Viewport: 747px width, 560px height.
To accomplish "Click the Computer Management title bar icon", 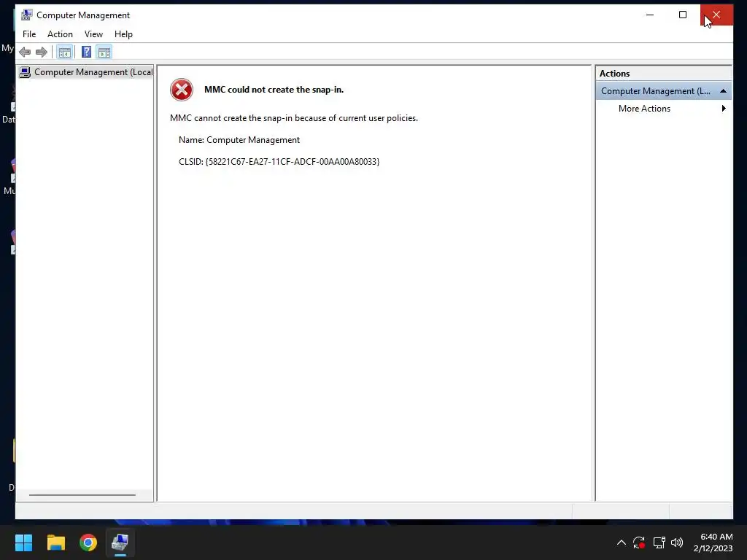I will point(26,15).
